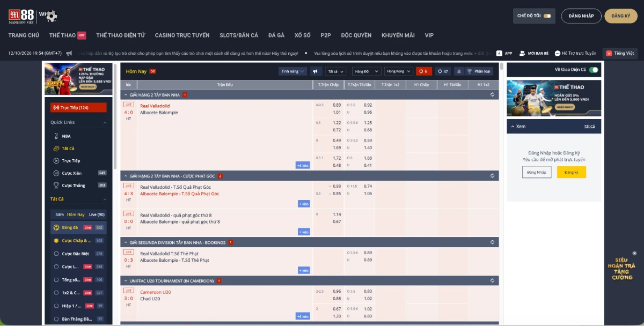Refresh the Cược Phạt Góc league section
Viewport: 644px width, 326px height.
(x=492, y=175)
